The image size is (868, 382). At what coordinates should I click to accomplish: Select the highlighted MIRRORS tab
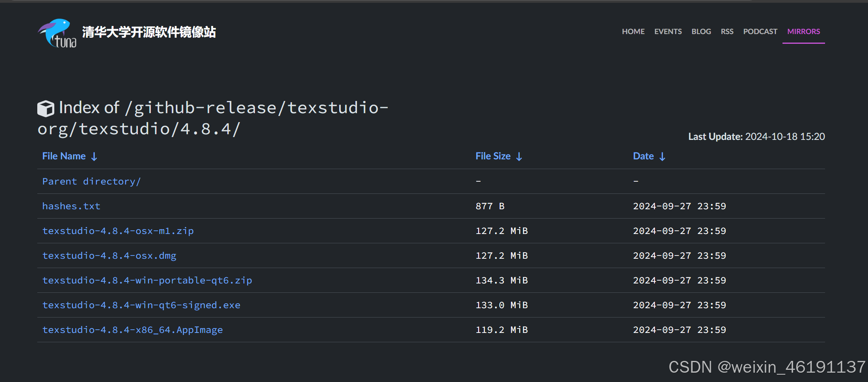[x=803, y=31]
